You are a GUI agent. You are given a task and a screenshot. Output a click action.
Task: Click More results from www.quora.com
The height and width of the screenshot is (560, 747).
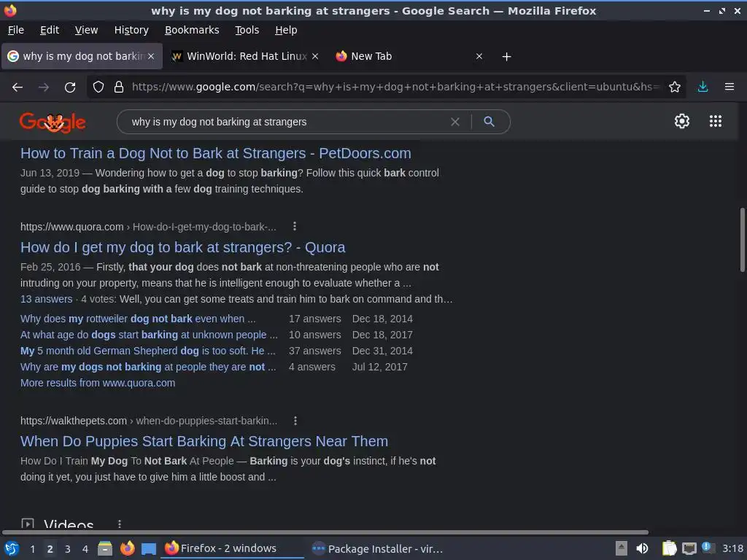[98, 383]
